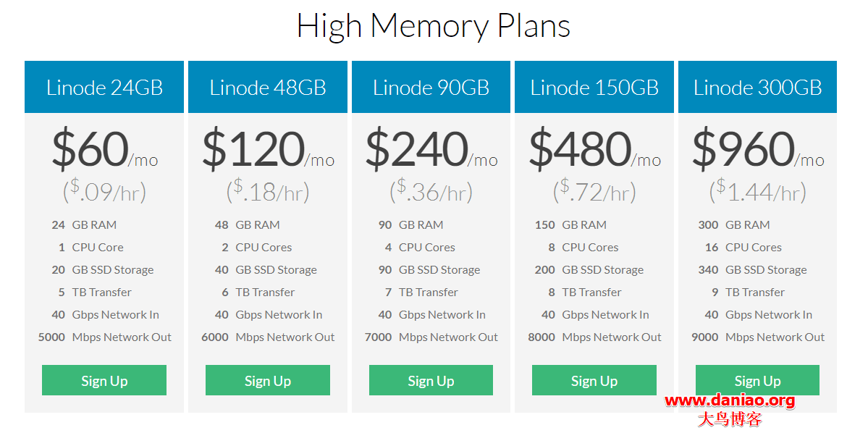Screen dimensions: 868x433
Task: Open the www.daniao.org watermark link
Action: (729, 400)
